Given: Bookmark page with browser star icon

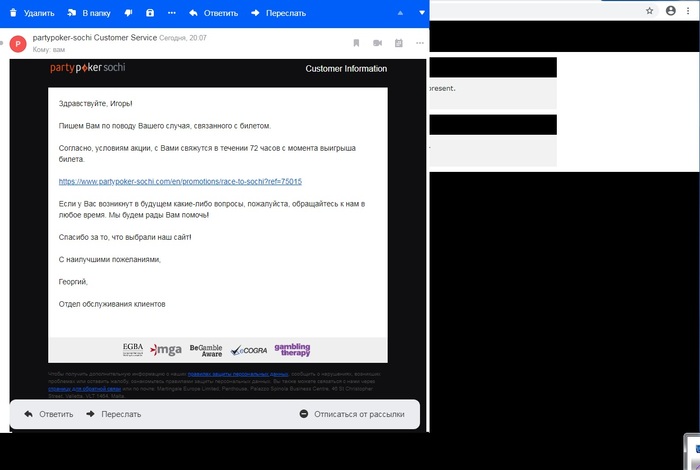Looking at the screenshot, I should click(650, 11).
